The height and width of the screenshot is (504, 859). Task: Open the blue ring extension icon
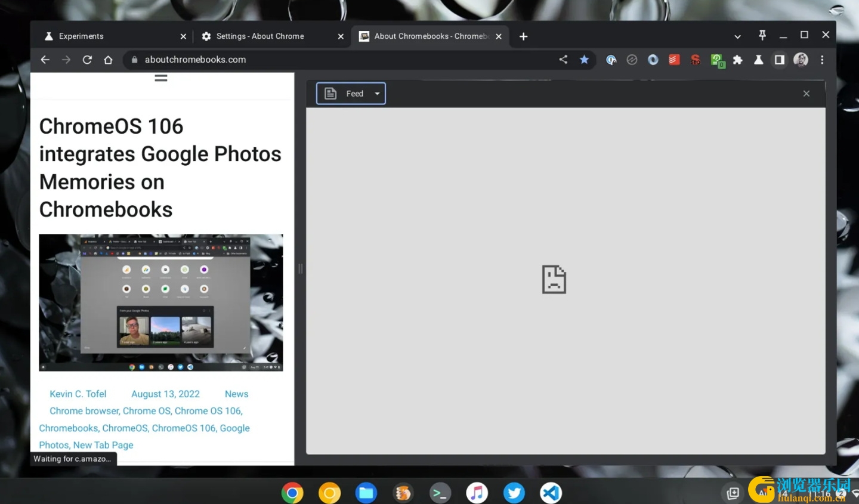(653, 60)
